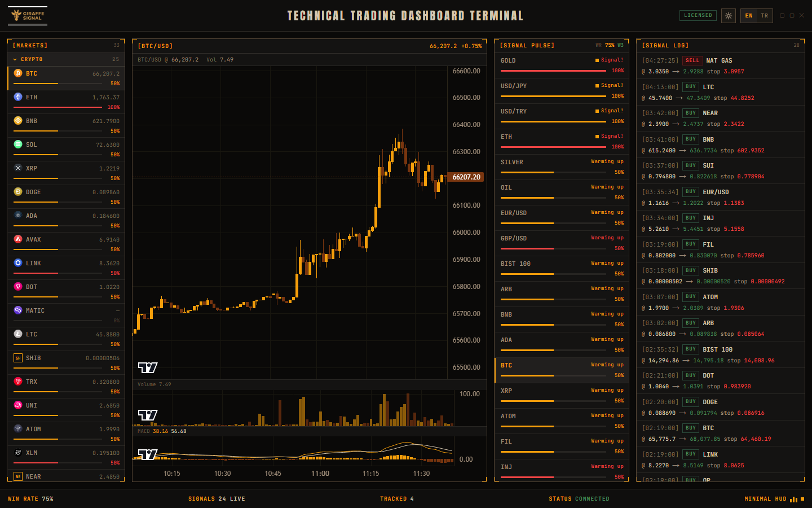
Task: Click the DOGE coin icon in Markets
Action: pyautogui.click(x=18, y=192)
